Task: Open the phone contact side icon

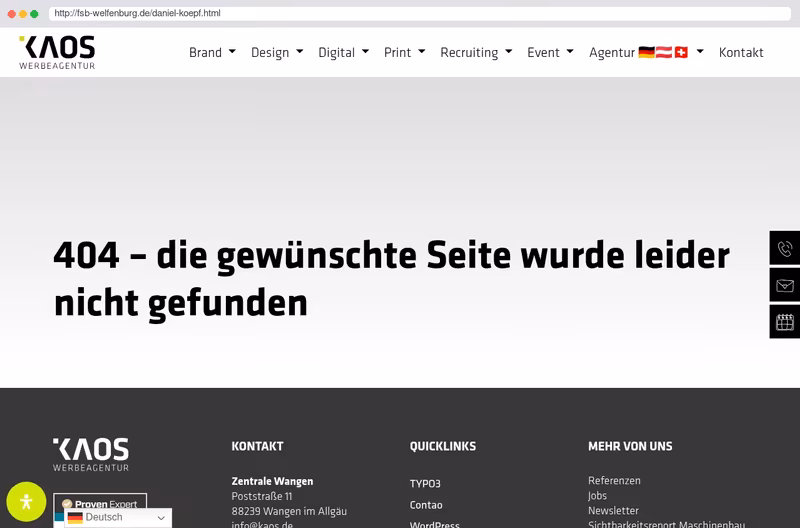Action: pyautogui.click(x=785, y=248)
